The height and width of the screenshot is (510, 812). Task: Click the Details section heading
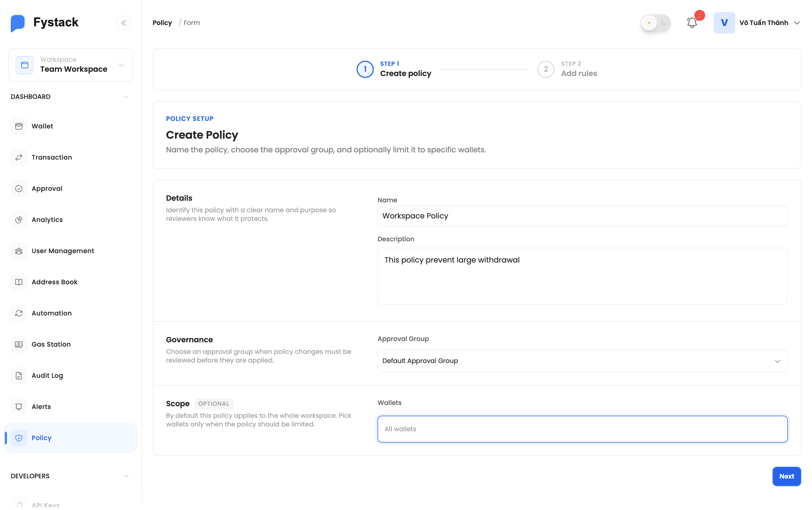click(179, 198)
